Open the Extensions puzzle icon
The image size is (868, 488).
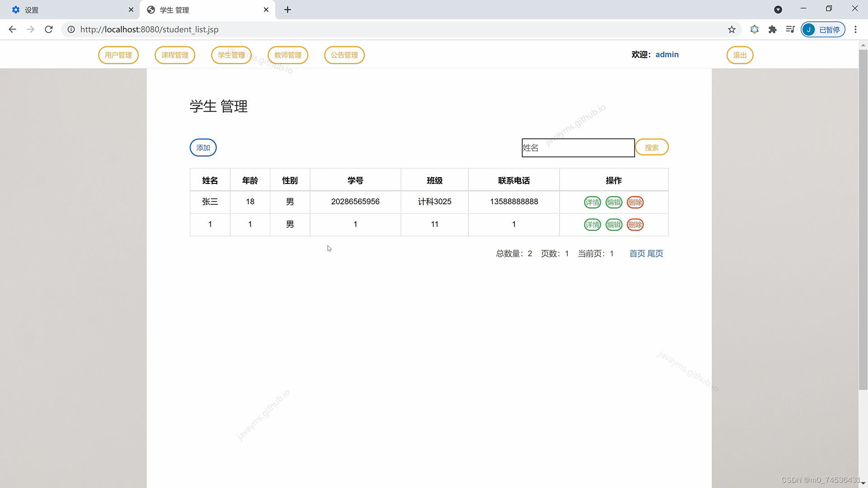tap(772, 29)
